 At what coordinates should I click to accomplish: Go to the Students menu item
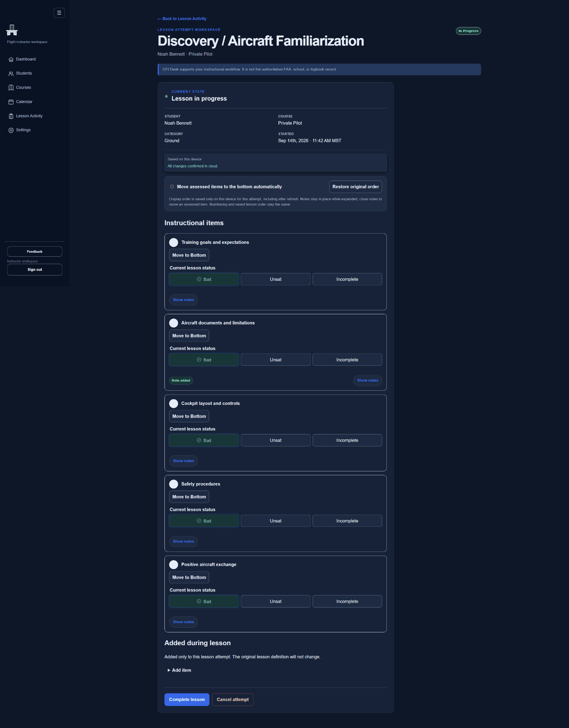click(x=24, y=73)
